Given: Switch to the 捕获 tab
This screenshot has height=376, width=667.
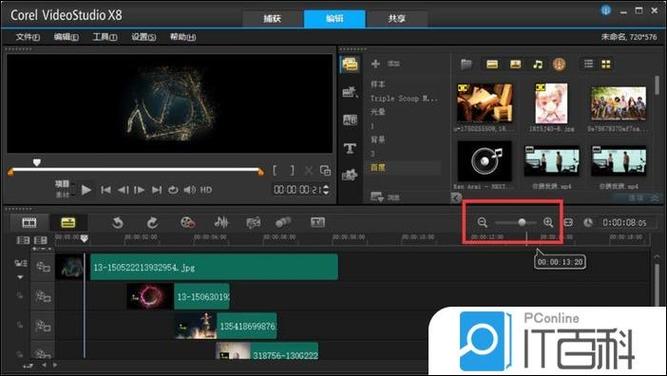Looking at the screenshot, I should pyautogui.click(x=272, y=19).
